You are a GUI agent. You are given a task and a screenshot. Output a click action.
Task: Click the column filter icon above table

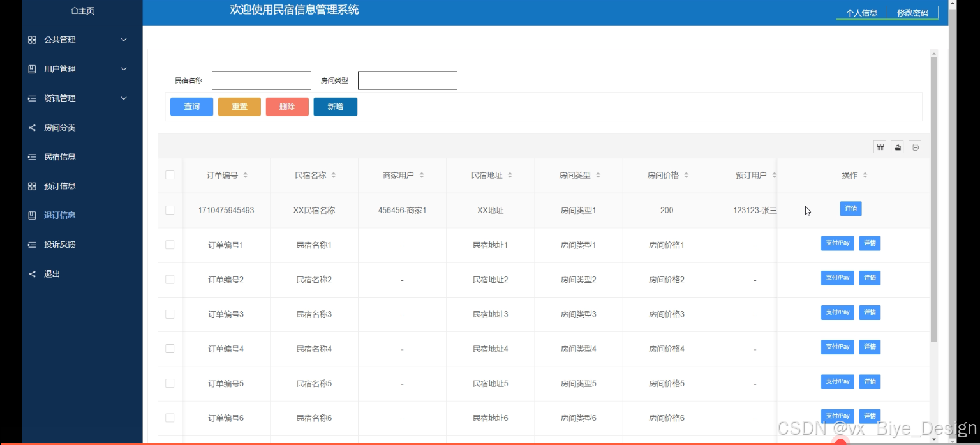(x=880, y=147)
